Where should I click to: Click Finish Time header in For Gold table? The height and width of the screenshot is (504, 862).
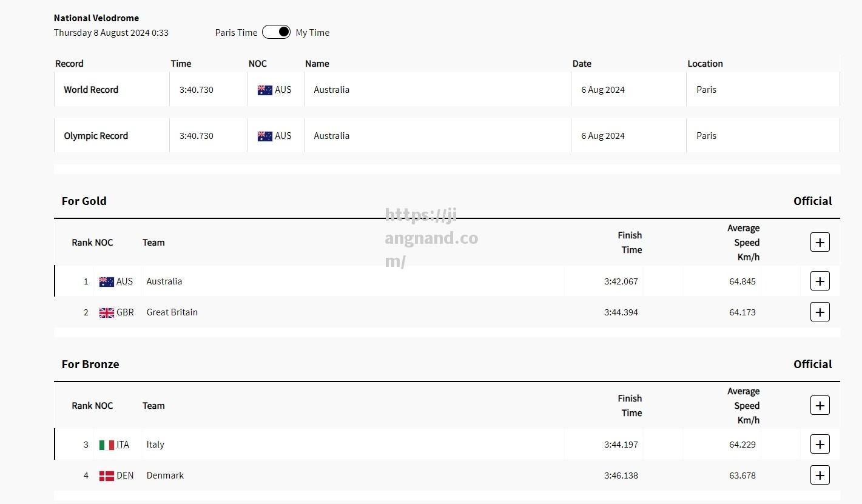point(630,243)
